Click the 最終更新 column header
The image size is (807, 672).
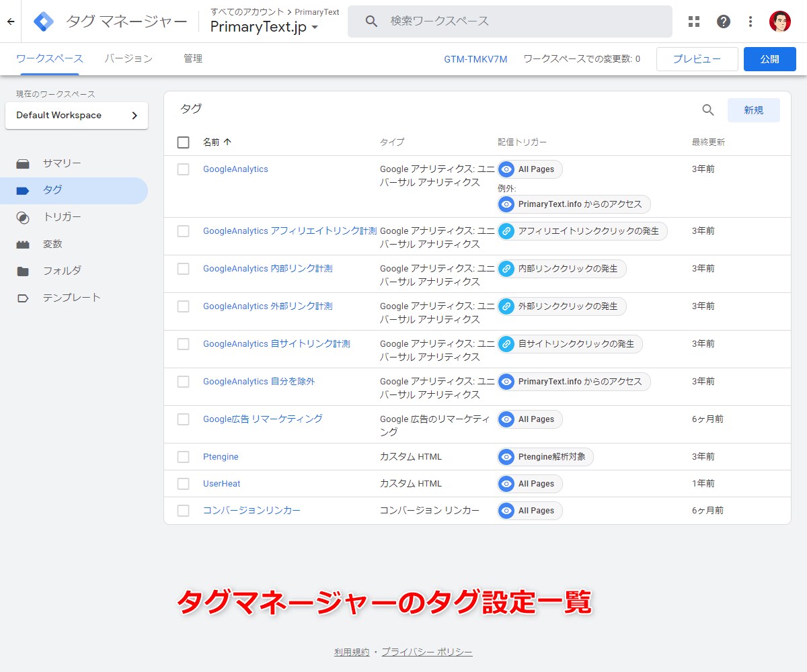pyautogui.click(x=708, y=142)
